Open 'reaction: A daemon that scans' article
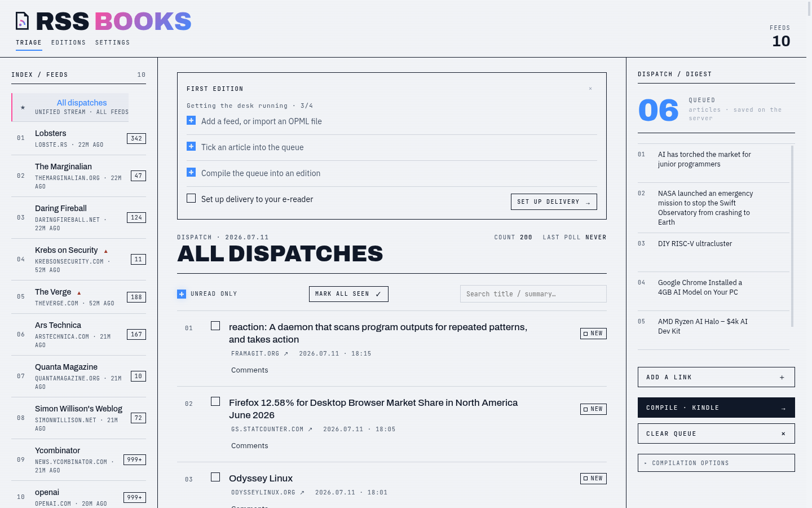The width and height of the screenshot is (812, 508). pyautogui.click(x=378, y=333)
